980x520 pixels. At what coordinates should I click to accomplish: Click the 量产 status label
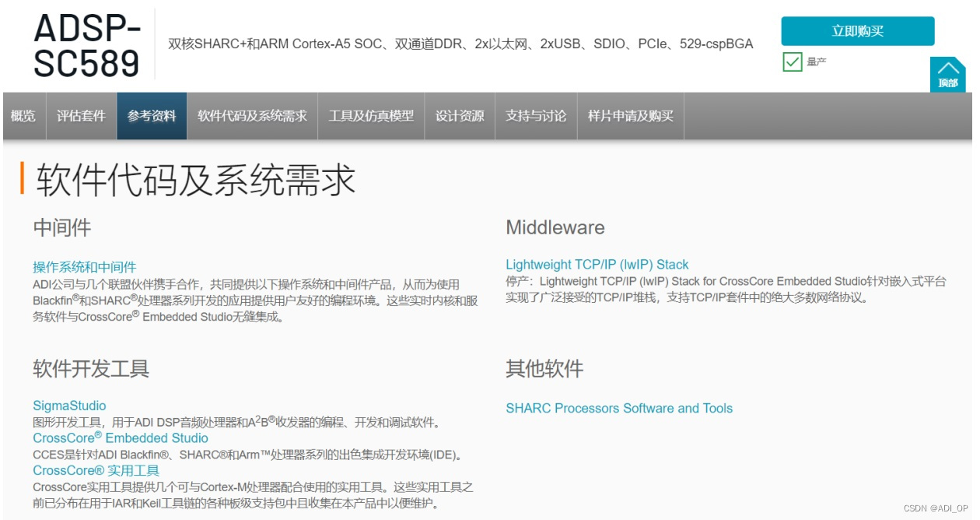click(817, 61)
